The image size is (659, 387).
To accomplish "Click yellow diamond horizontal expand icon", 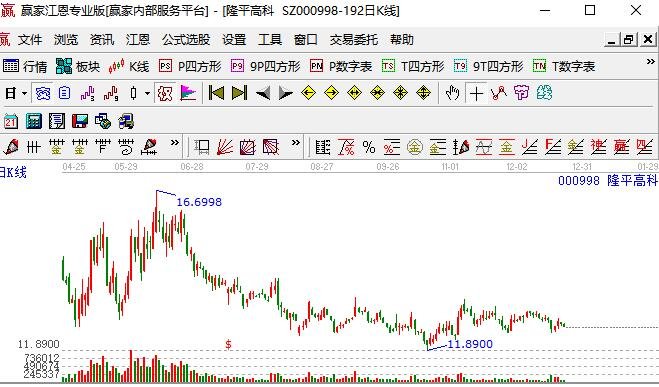I will [354, 93].
